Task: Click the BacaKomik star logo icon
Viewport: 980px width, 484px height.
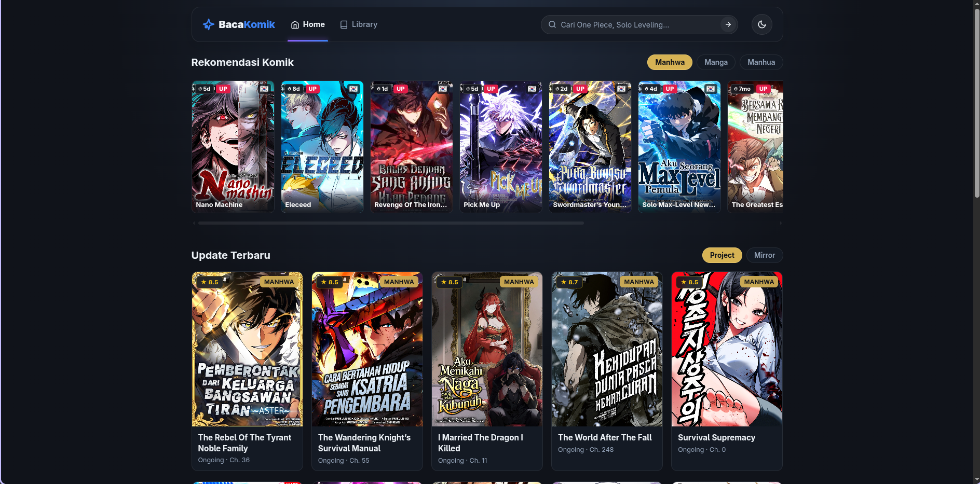Action: [209, 24]
